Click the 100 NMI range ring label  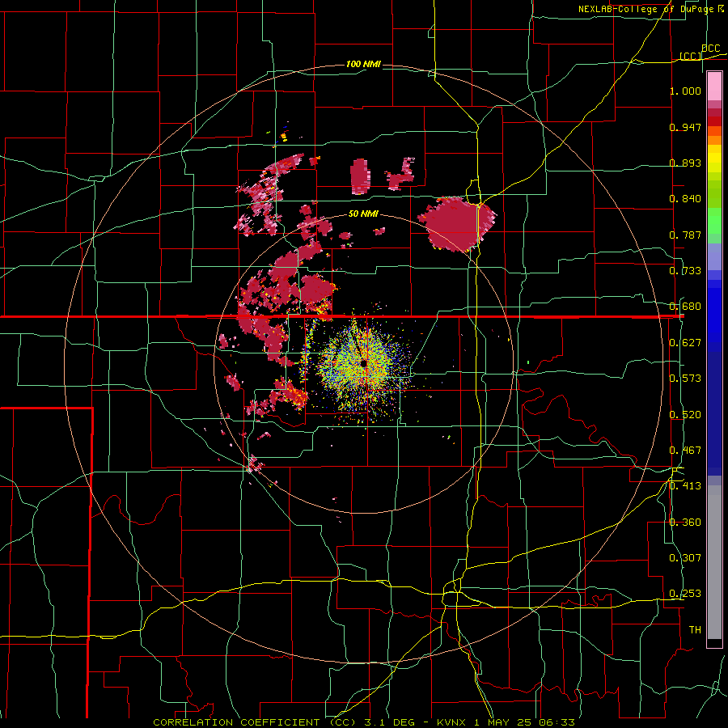pos(363,64)
